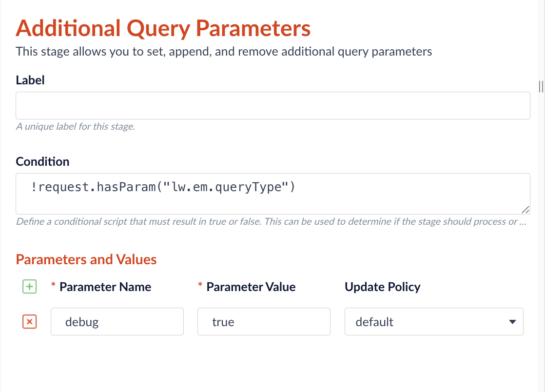Click the Parameters and Values section heading

point(86,259)
